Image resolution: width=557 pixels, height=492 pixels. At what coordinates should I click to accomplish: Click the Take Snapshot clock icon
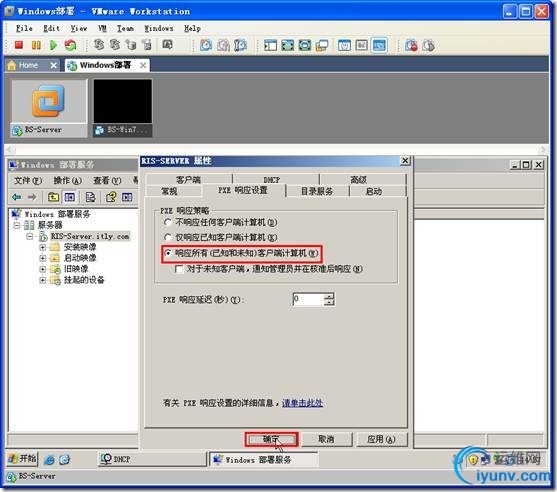(206, 45)
